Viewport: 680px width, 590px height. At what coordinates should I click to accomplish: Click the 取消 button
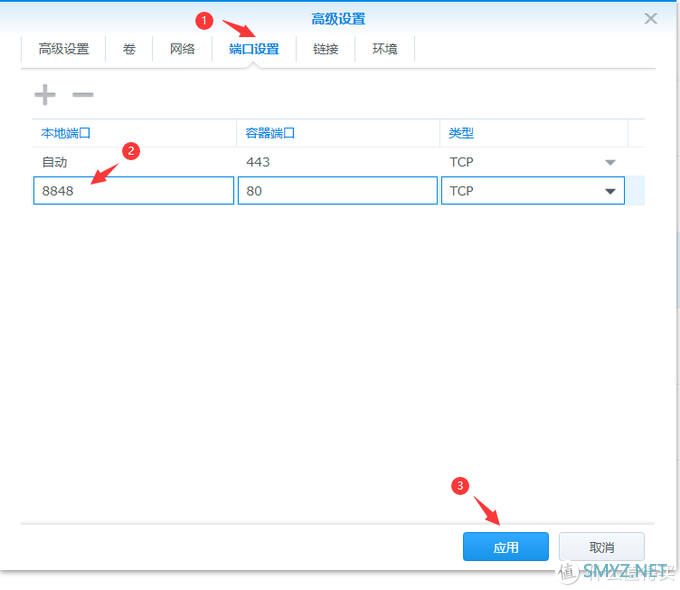point(602,547)
